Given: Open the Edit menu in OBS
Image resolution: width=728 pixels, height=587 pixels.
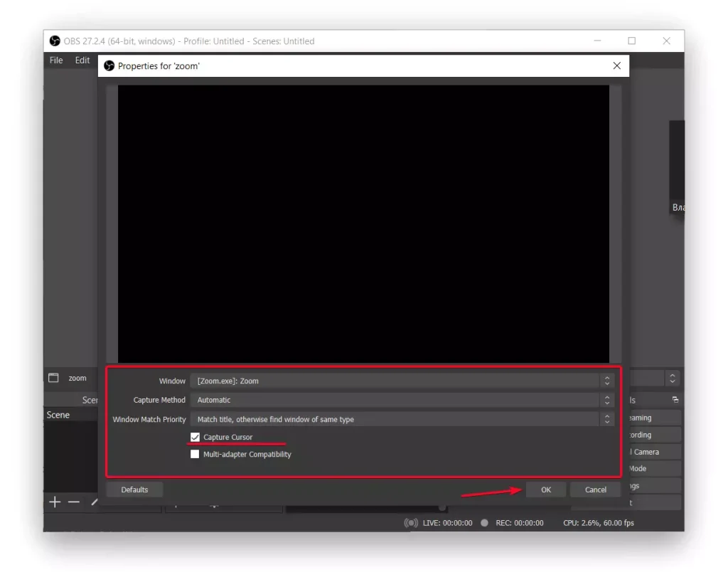Looking at the screenshot, I should pos(82,60).
